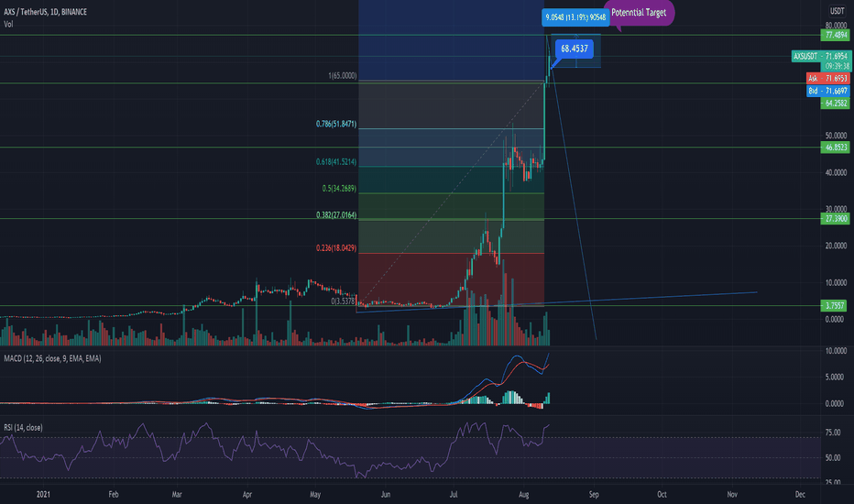Select the blue 68.4537 price note
This screenshot has width=854, height=504.
(574, 49)
